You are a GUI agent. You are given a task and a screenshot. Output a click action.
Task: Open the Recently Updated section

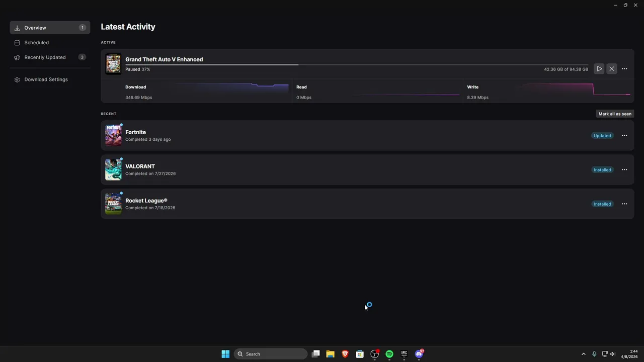pos(50,57)
